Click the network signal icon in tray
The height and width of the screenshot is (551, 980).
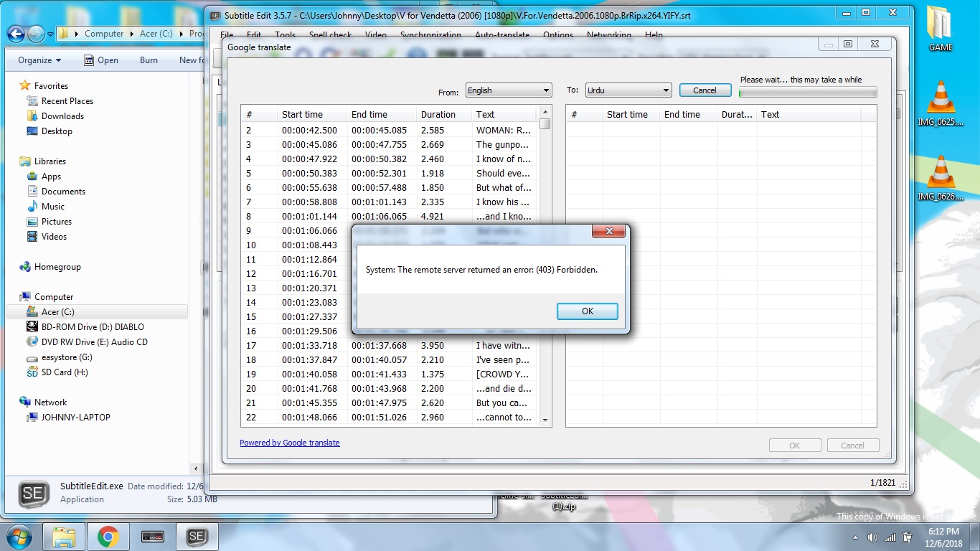click(890, 537)
